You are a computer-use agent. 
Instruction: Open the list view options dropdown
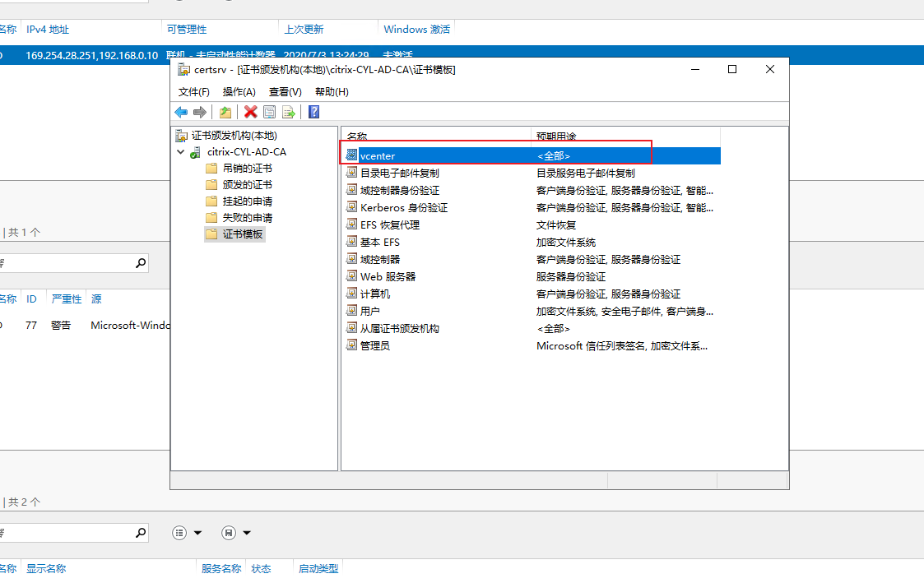(188, 533)
